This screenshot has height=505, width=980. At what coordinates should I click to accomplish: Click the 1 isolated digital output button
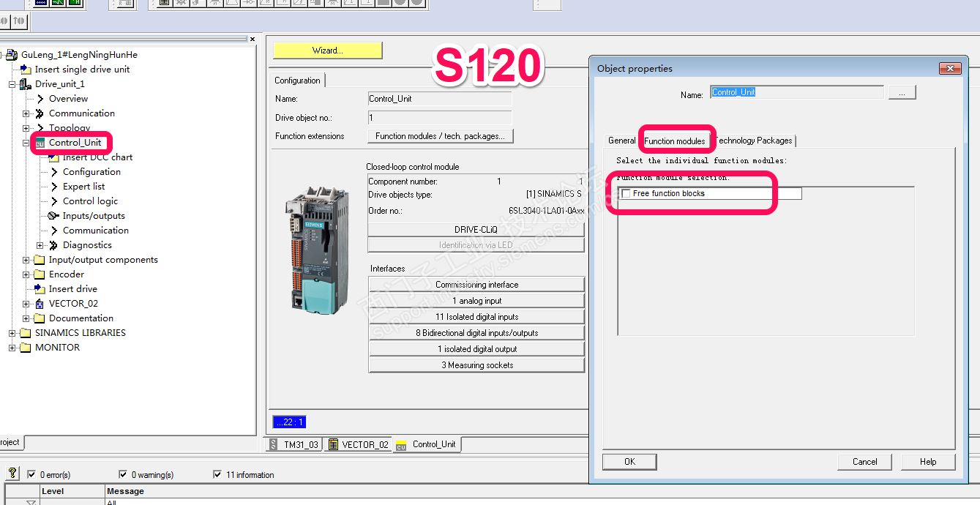476,349
